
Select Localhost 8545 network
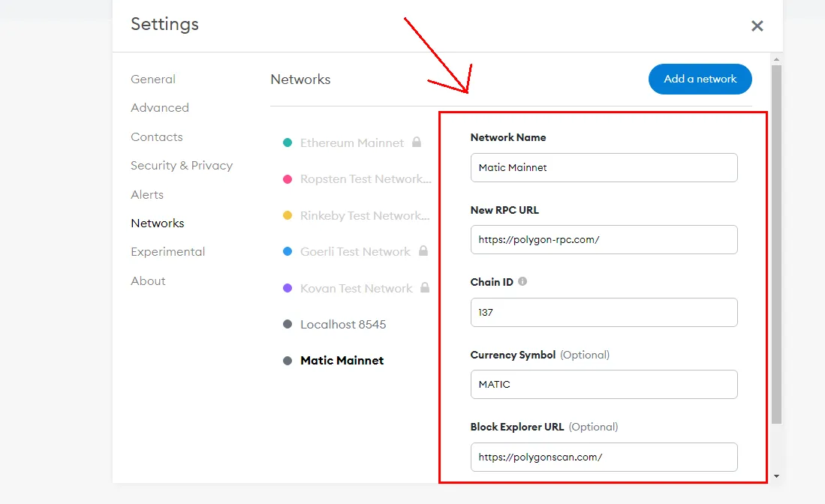tap(343, 325)
